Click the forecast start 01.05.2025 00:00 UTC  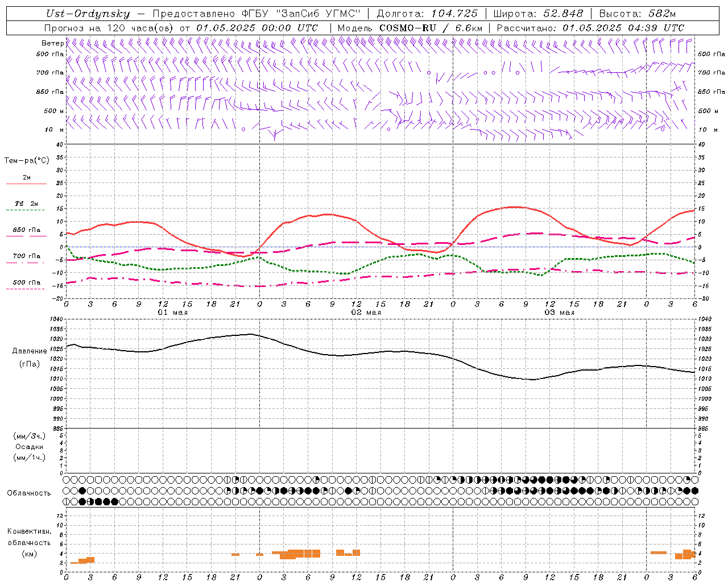(257, 27)
